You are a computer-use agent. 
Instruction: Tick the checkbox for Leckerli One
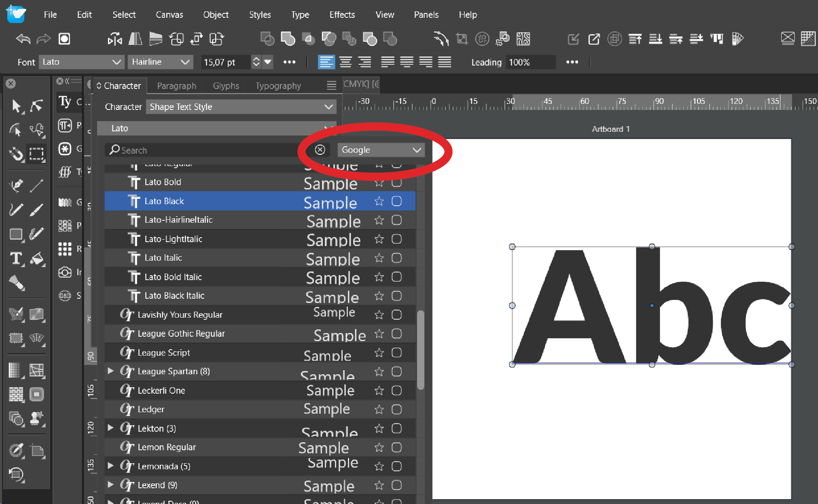coord(396,390)
